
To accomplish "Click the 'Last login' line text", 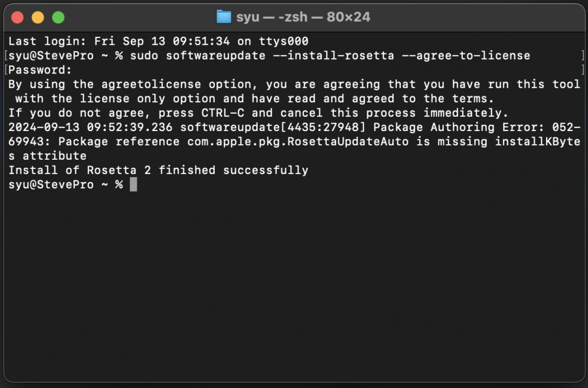I will tap(158, 41).
